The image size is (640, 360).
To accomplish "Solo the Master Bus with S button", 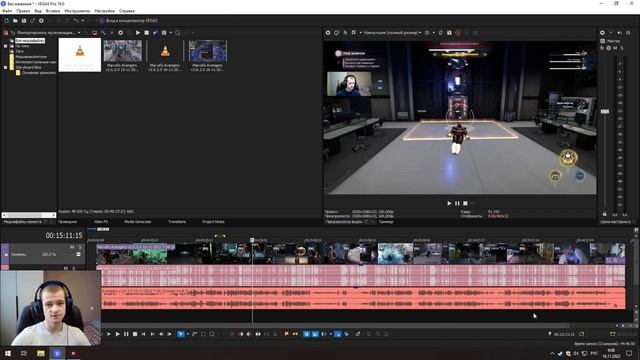I will [x=622, y=48].
